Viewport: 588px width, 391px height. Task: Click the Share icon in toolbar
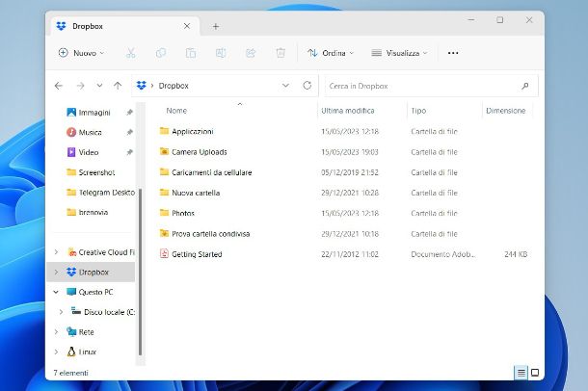[x=251, y=53]
